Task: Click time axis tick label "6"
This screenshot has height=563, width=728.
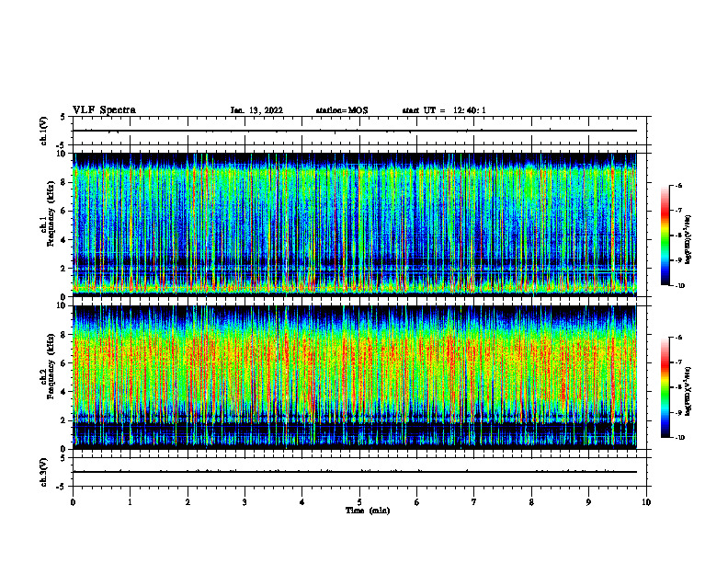Action: 416,502
